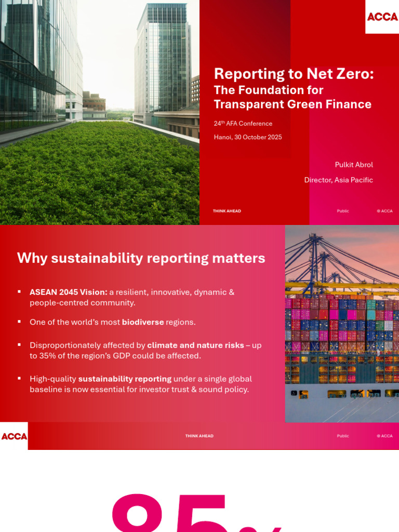Click 'Public' in the second slide footer
This screenshot has height=532, width=399.
[343, 436]
